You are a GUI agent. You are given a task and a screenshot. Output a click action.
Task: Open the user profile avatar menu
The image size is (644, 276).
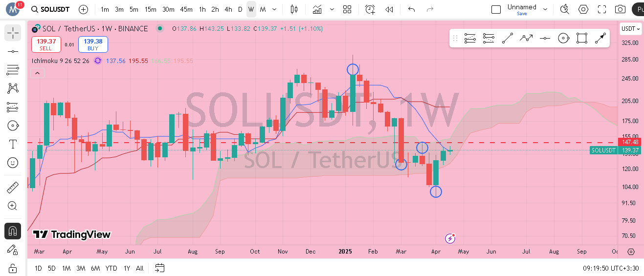[x=13, y=9]
